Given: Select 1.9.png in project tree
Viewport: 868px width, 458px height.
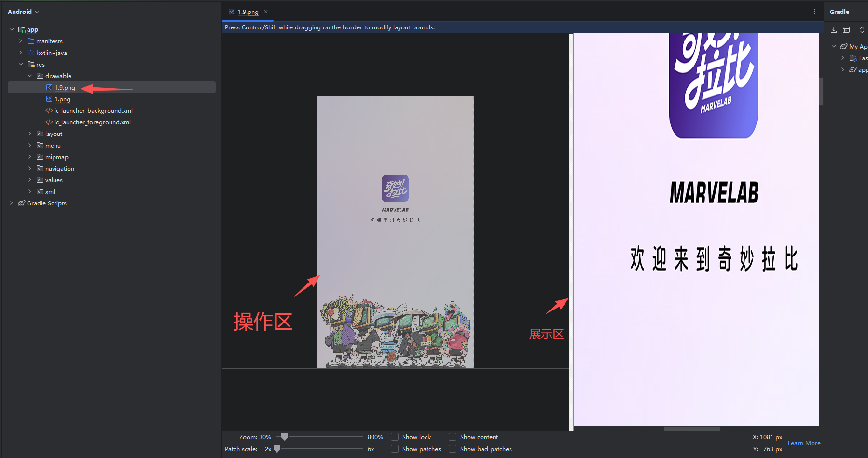Looking at the screenshot, I should click(x=111, y=87).
